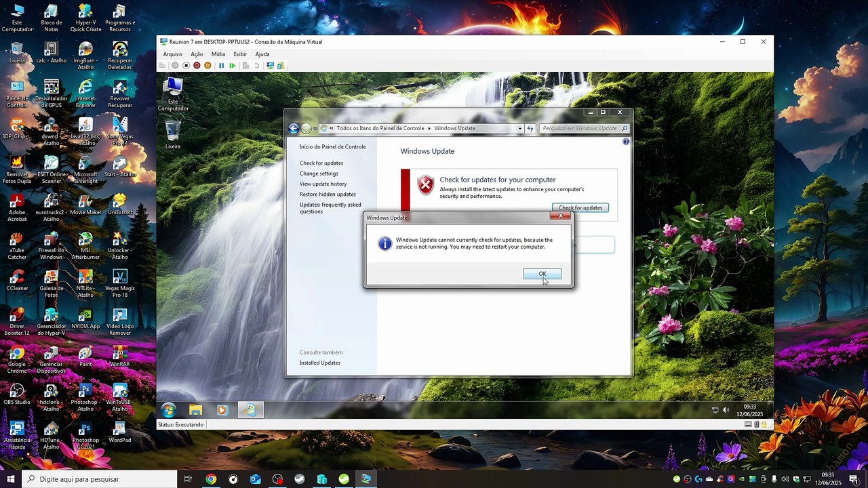Open Google Chrome from the host taskbar

(211, 479)
